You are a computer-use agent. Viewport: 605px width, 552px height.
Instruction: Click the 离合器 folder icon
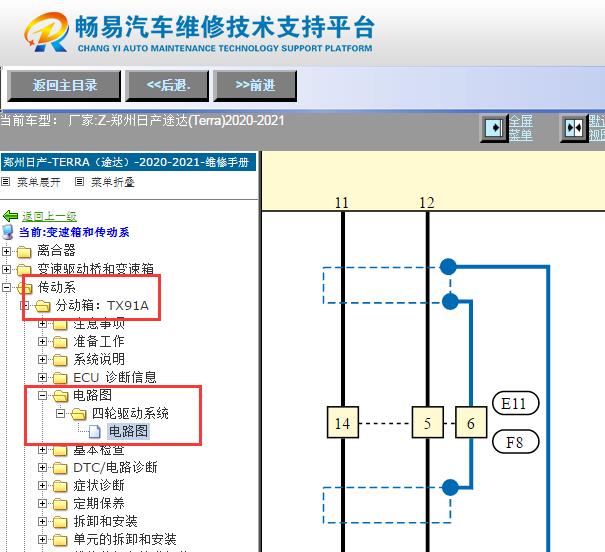tap(24, 252)
